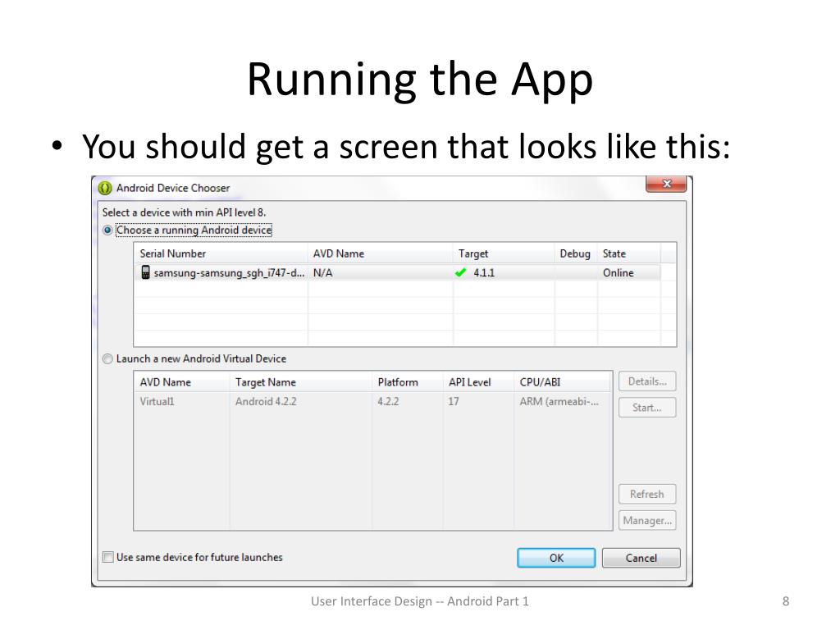Click the State column header
Viewport: 840px width, 630px height.
[x=629, y=253]
